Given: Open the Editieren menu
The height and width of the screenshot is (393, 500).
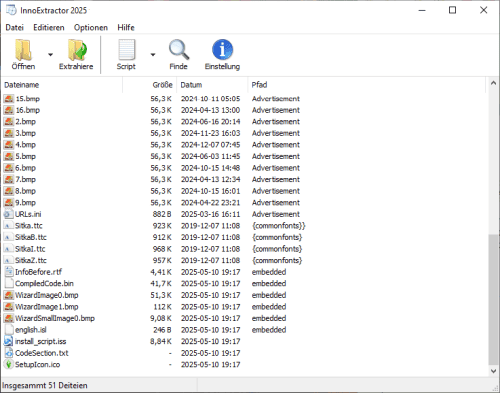Looking at the screenshot, I should pos(49,28).
